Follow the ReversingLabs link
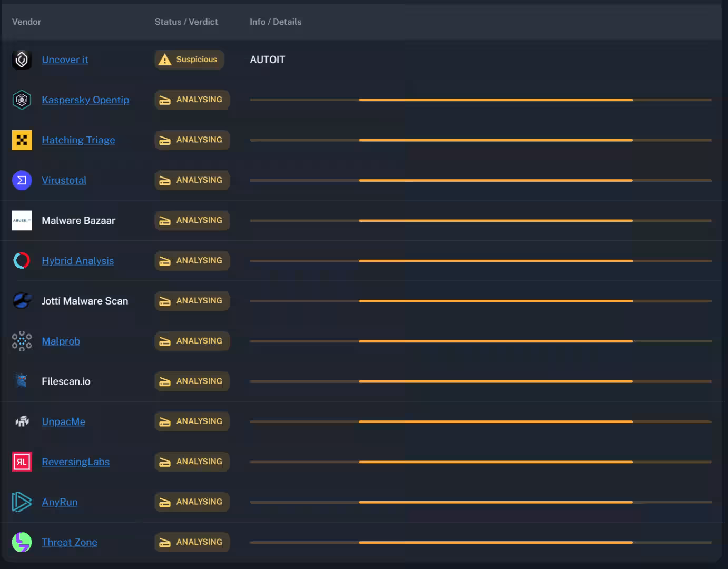Screen dimensions: 728x569 76,462
